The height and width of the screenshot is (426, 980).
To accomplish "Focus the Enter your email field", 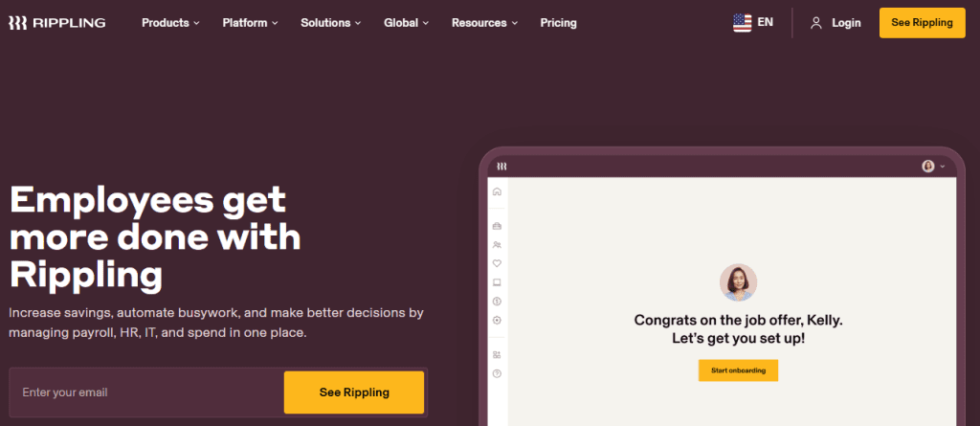I will [146, 392].
